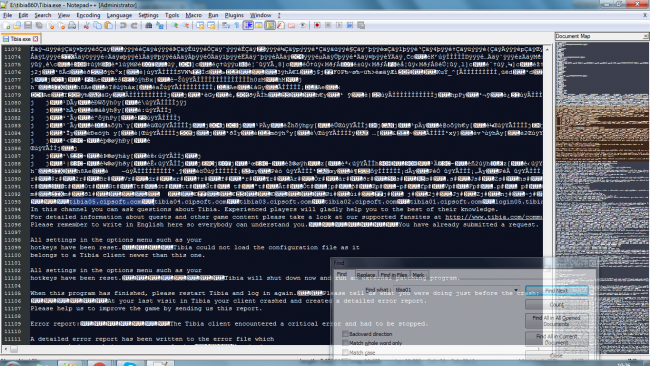650x366 pixels.
Task: Start macro recording with red record icon
Action: (x=317, y=26)
